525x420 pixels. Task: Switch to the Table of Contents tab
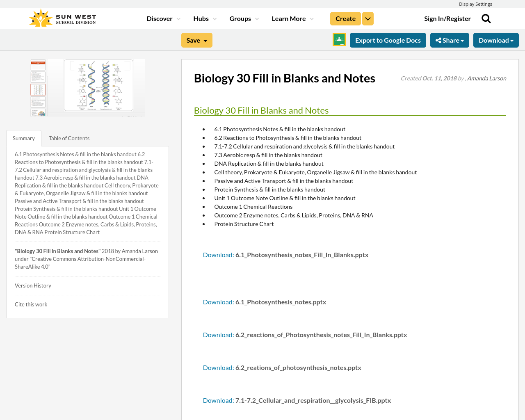point(69,138)
